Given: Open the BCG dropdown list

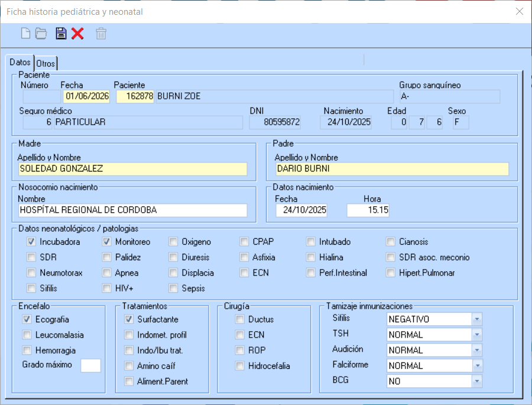Looking at the screenshot, I should [x=476, y=381].
